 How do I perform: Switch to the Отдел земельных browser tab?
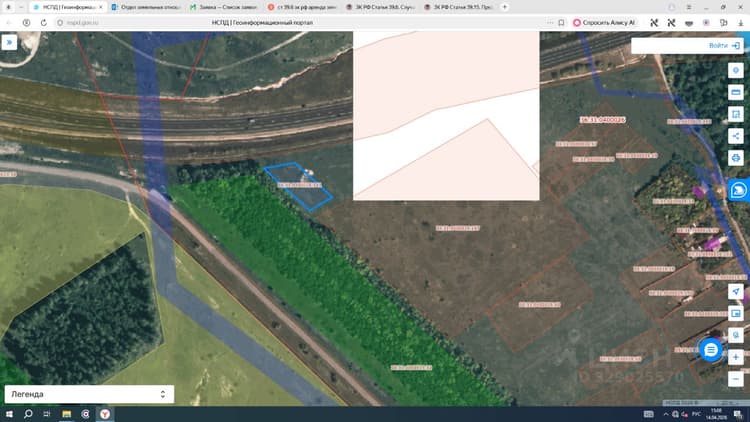pos(146,7)
